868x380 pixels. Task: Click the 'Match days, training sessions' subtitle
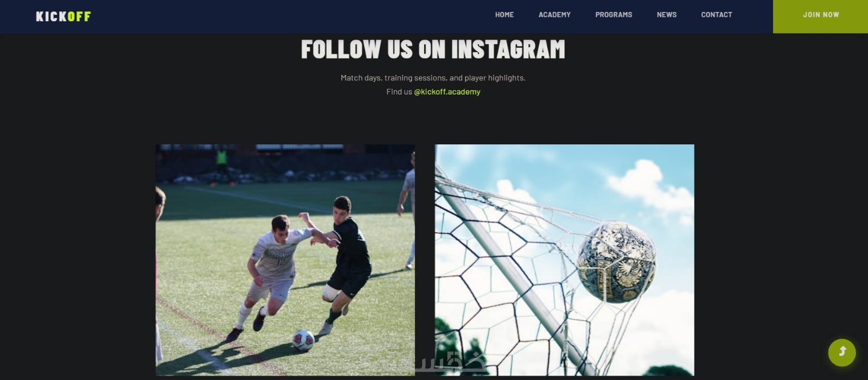click(433, 78)
